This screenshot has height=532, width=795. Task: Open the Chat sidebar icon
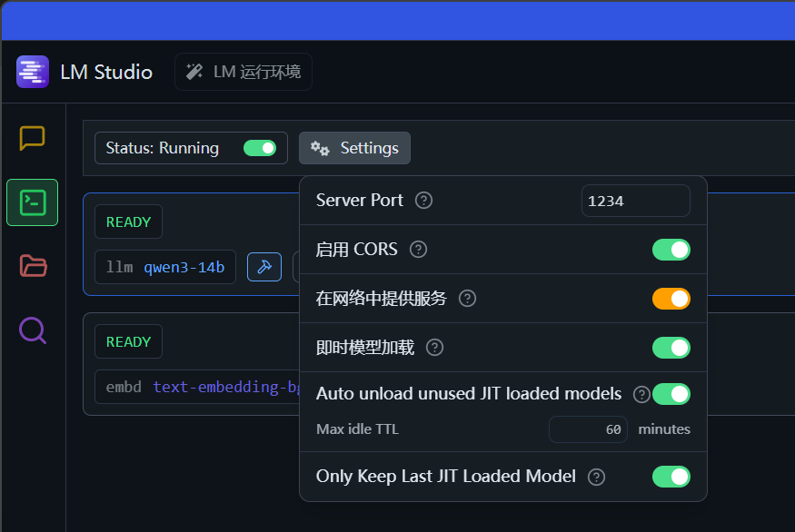[33, 138]
